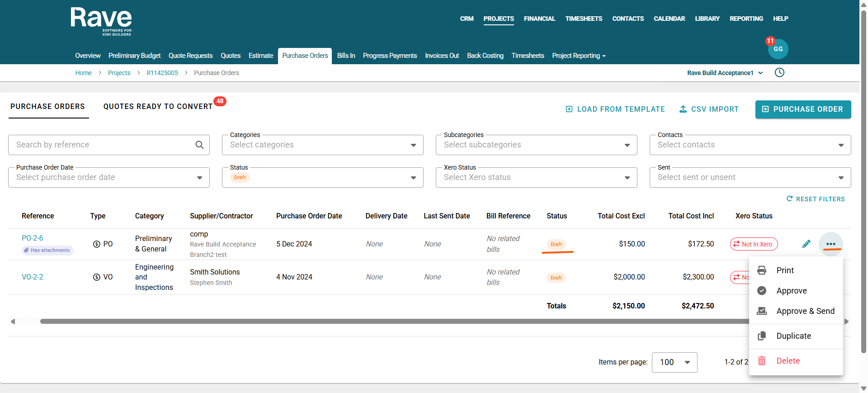The image size is (868, 393).
Task: Click the Not In Xero status badge
Action: 754,244
